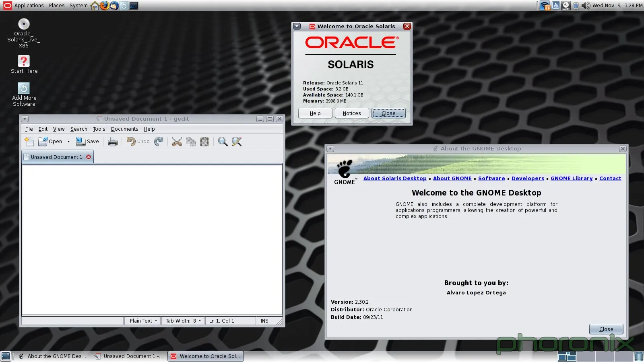Open the Plain Text syntax dropdown
The image size is (644, 362).
point(143,321)
